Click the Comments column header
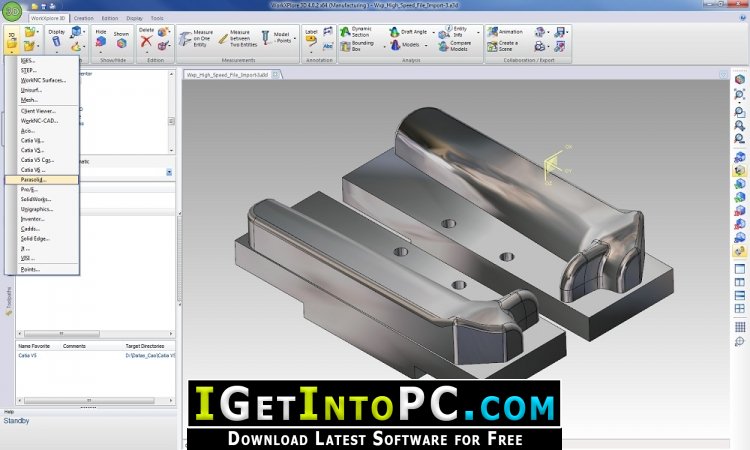 pos(74,346)
